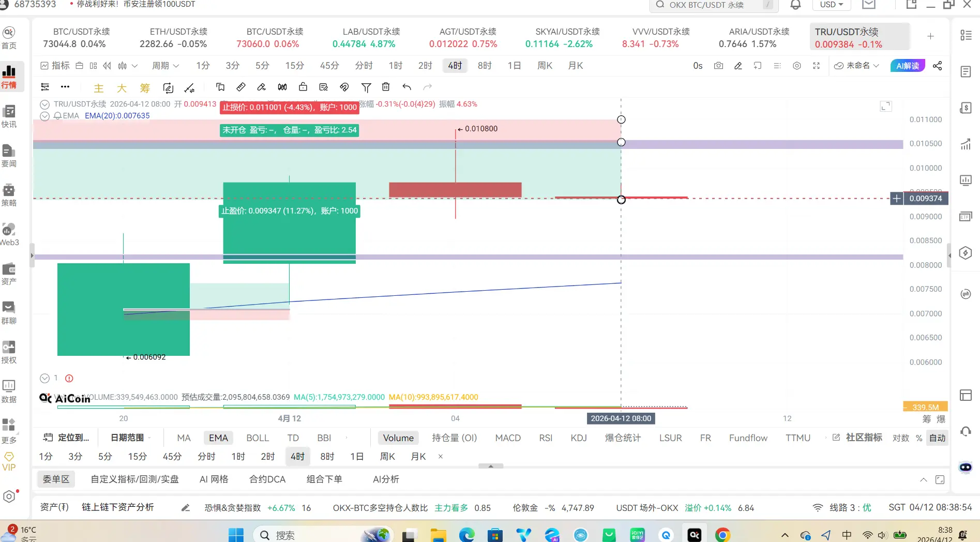Open the 委单区 order tab

coord(56,479)
